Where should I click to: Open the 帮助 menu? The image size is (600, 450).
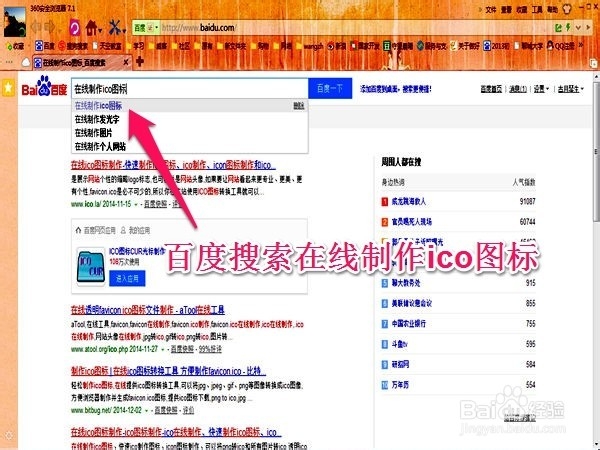coord(552,10)
